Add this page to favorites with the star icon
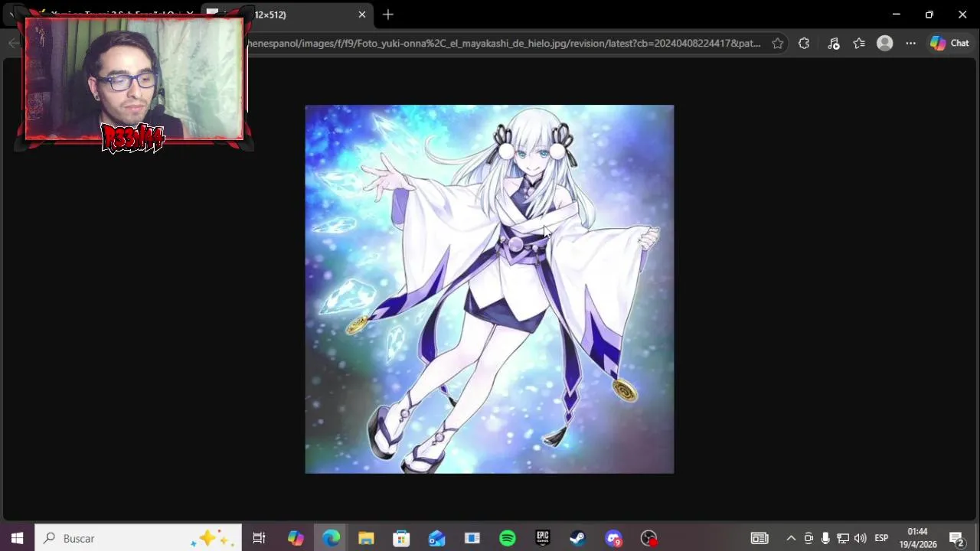 [x=778, y=44]
